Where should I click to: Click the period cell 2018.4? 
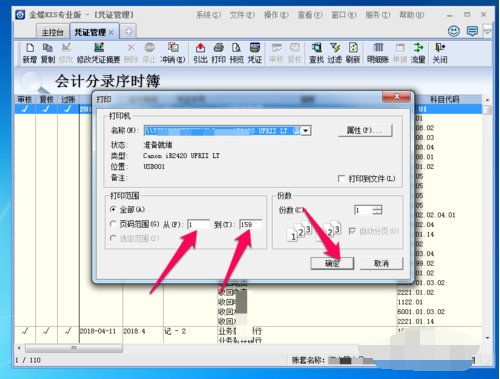click(x=134, y=331)
